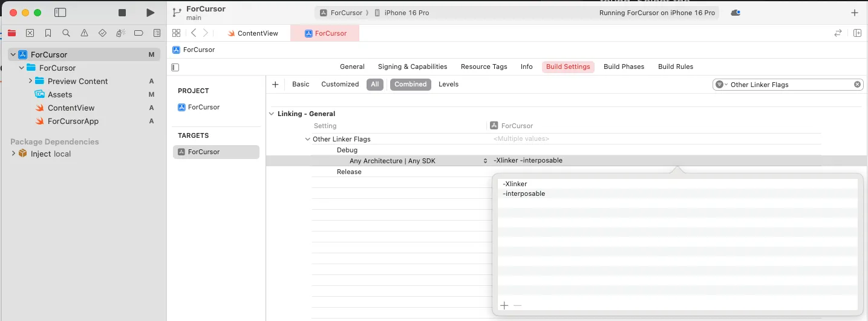This screenshot has width=868, height=321.
Task: Switch to the Bookmark navigator icon
Action: point(48,33)
